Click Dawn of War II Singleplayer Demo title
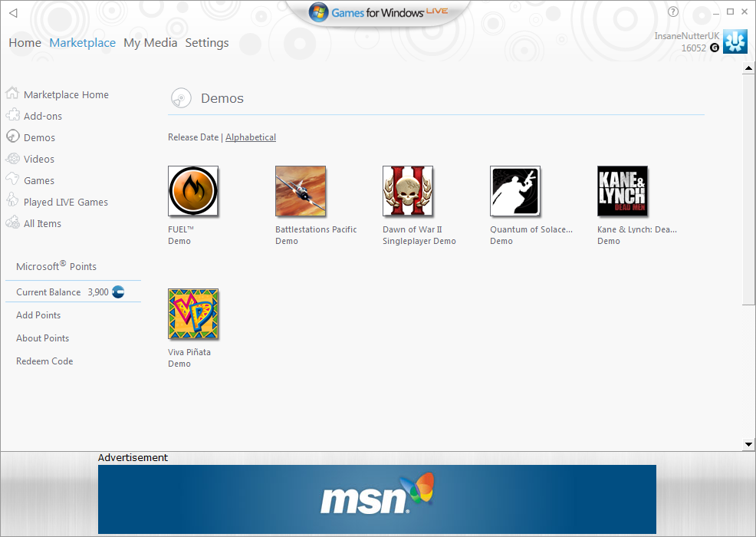756x537 pixels. tap(419, 235)
